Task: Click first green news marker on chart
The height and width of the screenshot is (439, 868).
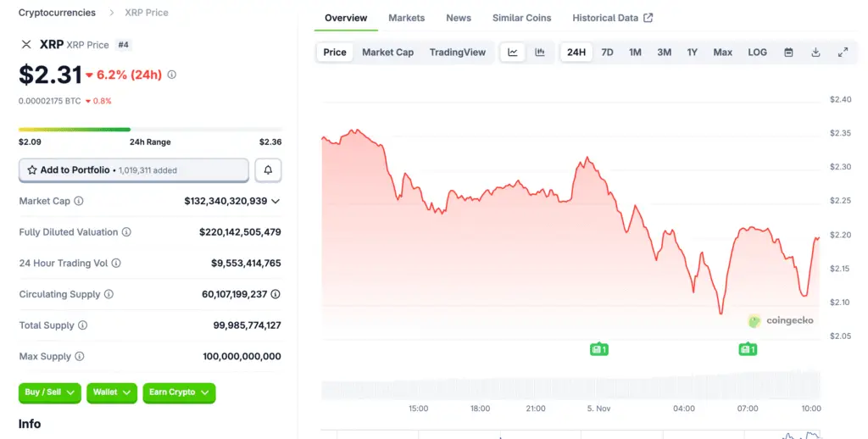Action: click(x=599, y=348)
